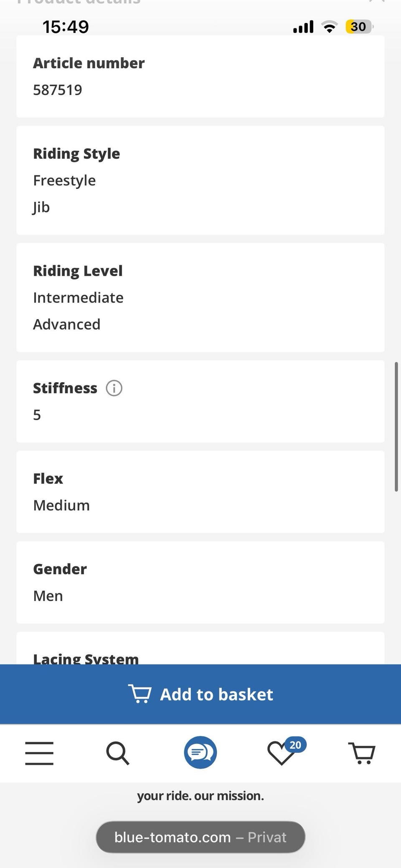
Task: Tap the Flex Medium section
Action: point(200,492)
